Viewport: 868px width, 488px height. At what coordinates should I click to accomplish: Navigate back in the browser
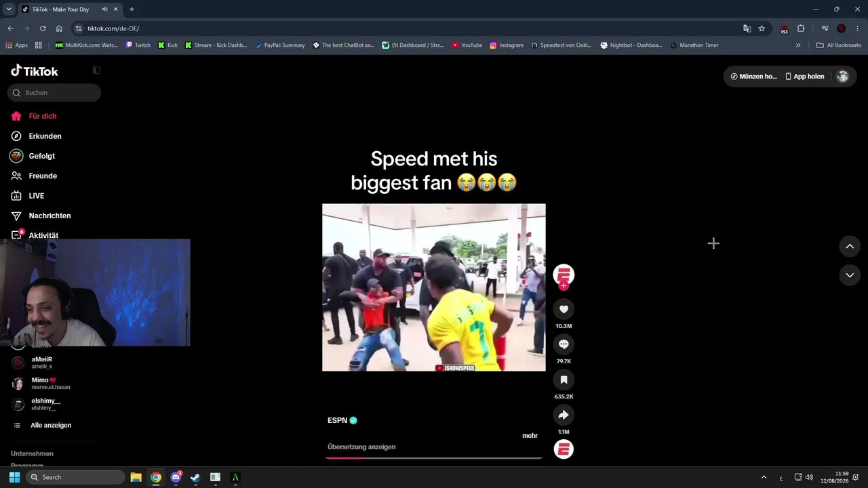[x=10, y=28]
